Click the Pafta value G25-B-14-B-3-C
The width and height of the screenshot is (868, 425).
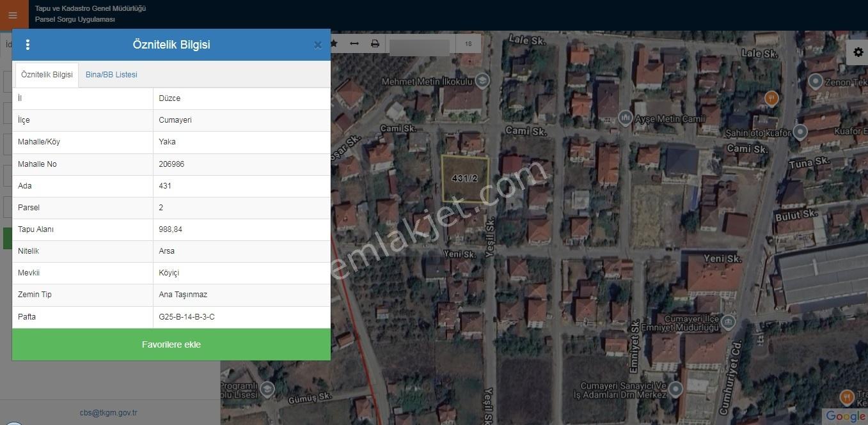point(187,317)
